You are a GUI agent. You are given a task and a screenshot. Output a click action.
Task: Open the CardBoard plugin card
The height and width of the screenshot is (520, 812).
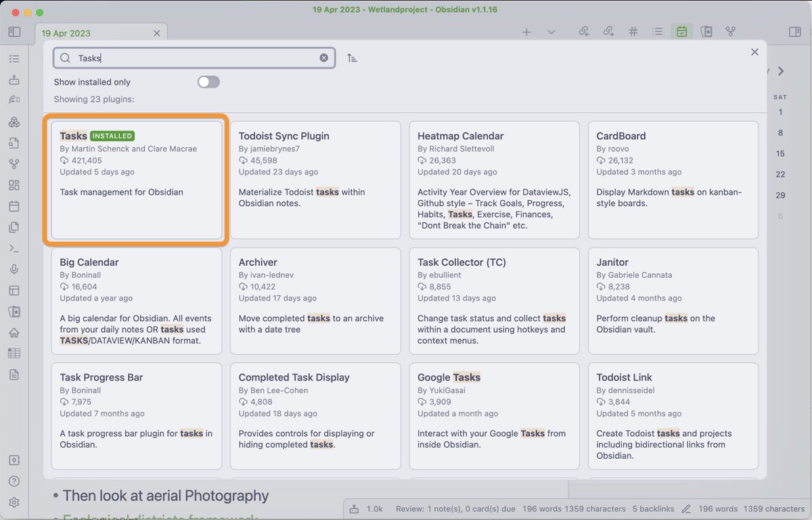pyautogui.click(x=673, y=180)
